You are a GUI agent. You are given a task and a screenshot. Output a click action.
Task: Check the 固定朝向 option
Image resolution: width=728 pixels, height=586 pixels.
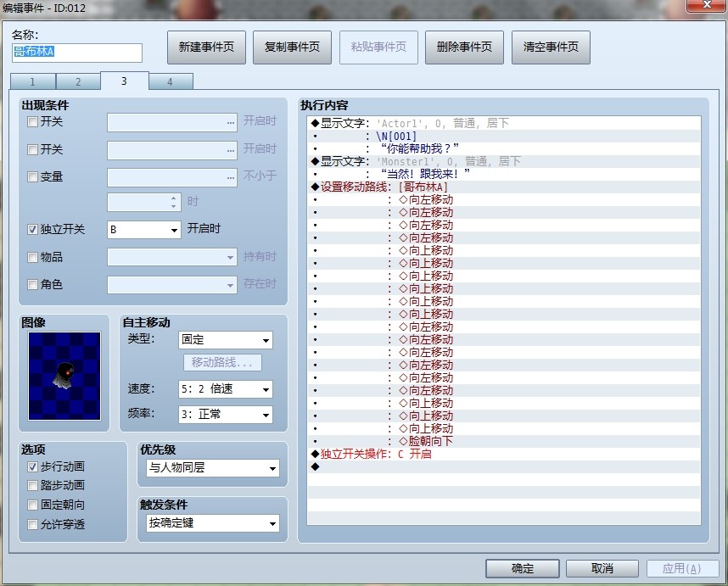(32, 505)
